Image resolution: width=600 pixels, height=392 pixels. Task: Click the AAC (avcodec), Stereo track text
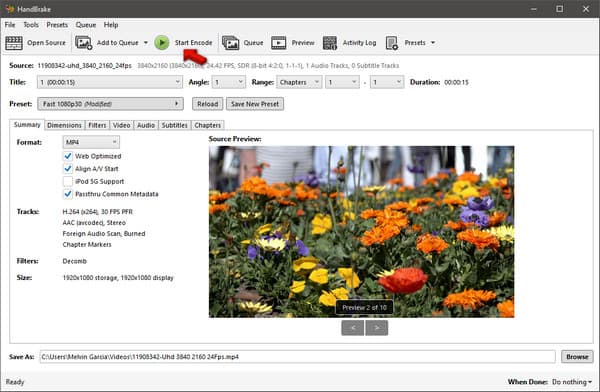point(94,222)
